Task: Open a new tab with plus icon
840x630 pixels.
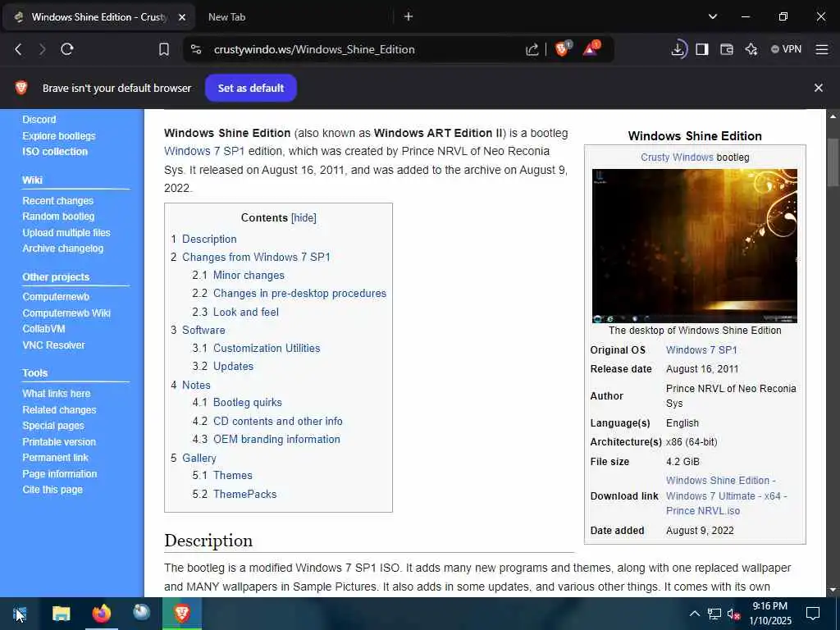Action: point(409,16)
